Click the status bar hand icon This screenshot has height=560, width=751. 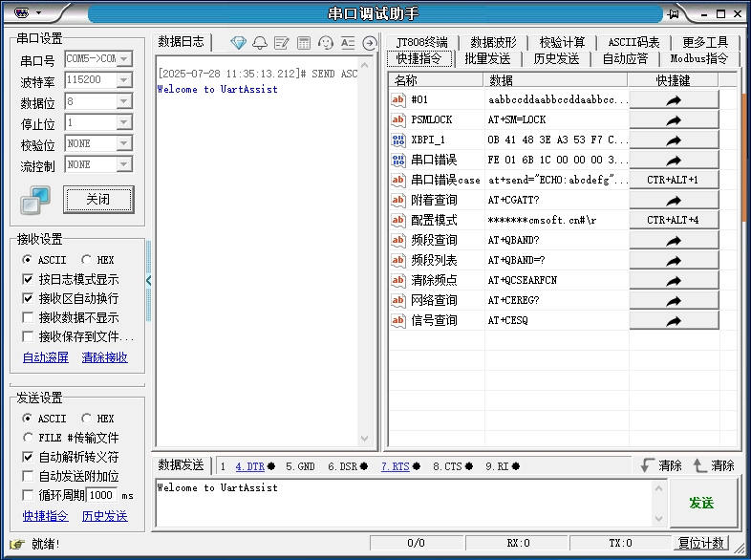click(x=17, y=544)
